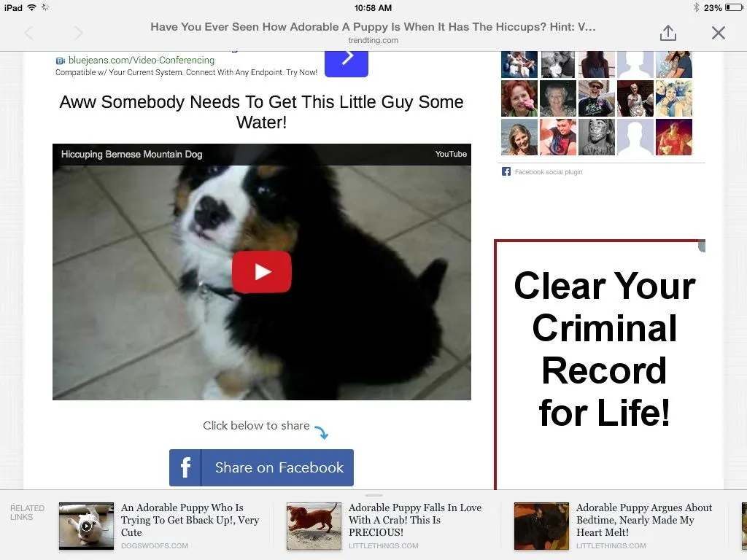Tap the blue arrow ad button
The height and width of the screenshot is (560, 747).
pyautogui.click(x=347, y=63)
